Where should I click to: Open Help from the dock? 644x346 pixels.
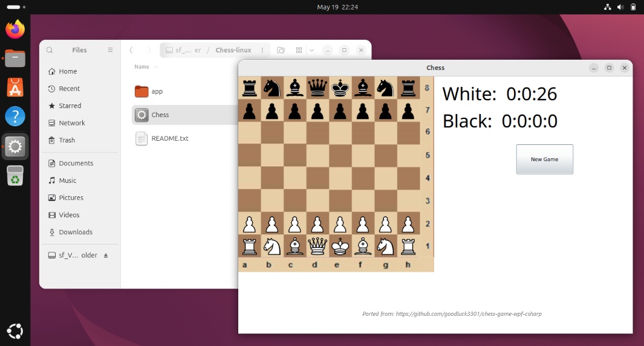15,117
